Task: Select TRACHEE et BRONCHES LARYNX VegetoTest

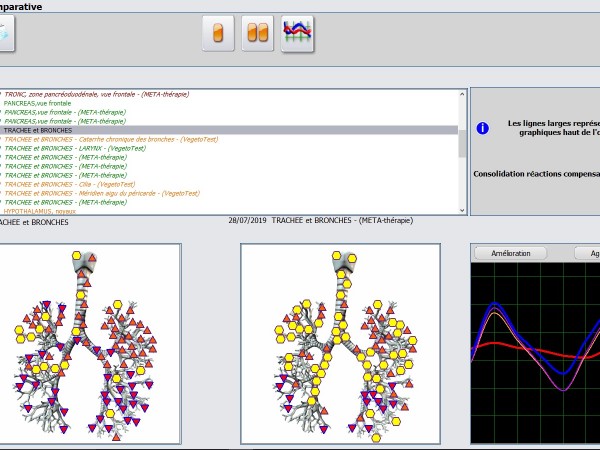Action: (x=75, y=148)
